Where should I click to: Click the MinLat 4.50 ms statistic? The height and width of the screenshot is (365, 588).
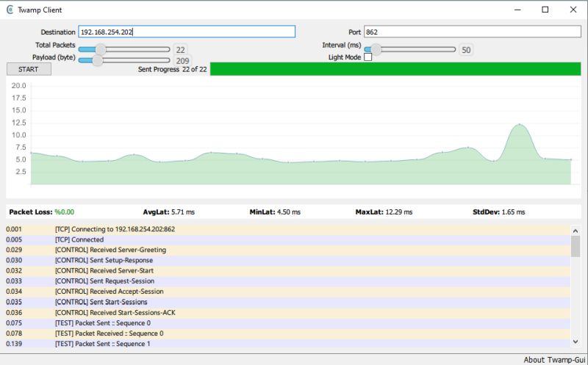(275, 212)
